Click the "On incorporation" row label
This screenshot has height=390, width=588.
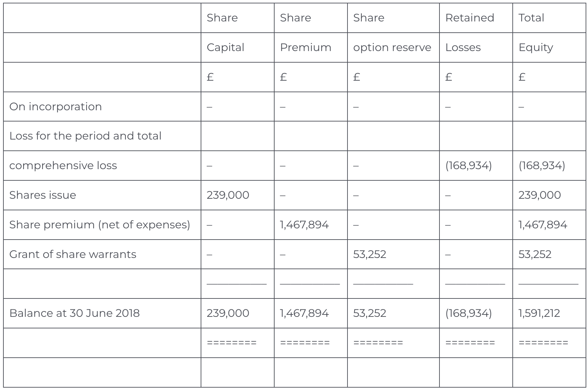point(56,107)
